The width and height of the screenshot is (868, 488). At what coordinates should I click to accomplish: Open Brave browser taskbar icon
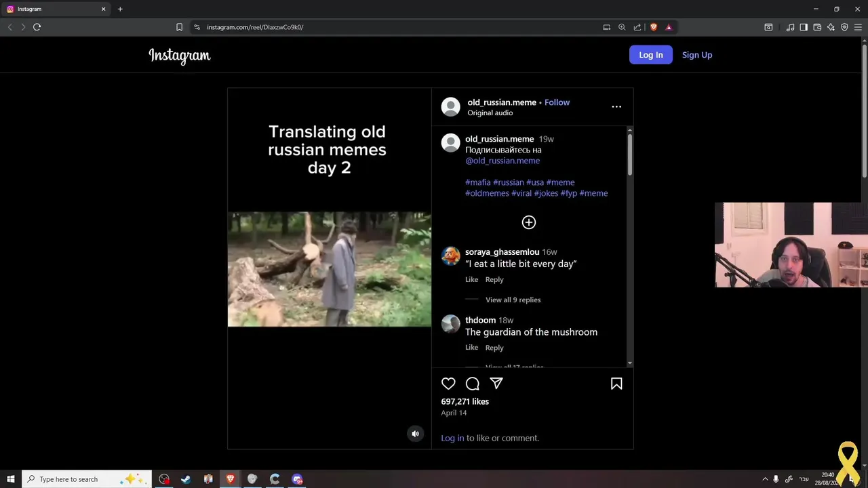click(231, 479)
